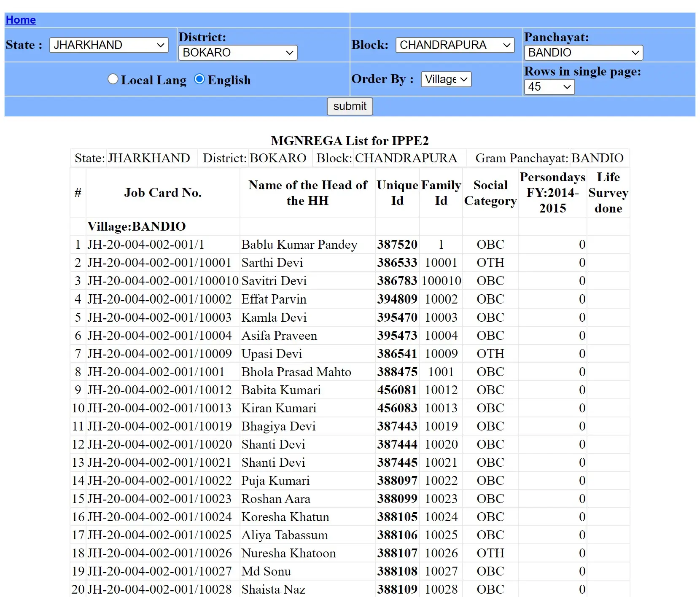Click the name Asifa Praveen
The height and width of the screenshot is (597, 700).
click(x=279, y=336)
